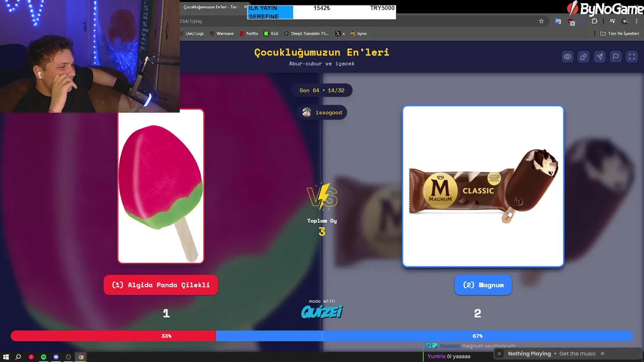
Task: Click the red 33% vote bar
Action: [x=113, y=336]
